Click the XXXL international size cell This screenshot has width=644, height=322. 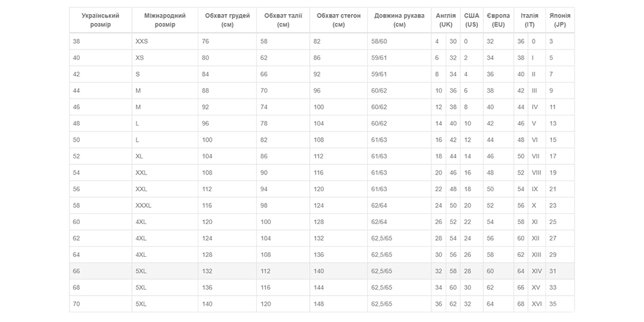pos(165,205)
